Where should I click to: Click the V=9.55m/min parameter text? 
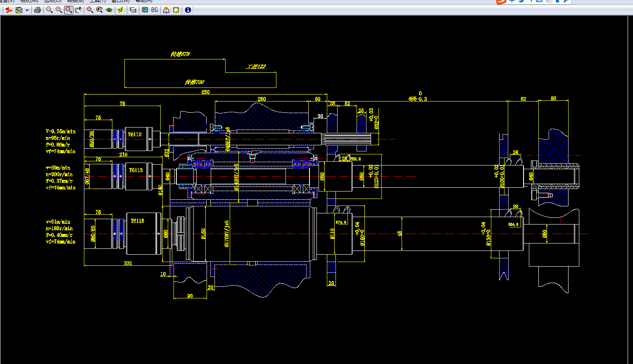[x=61, y=132]
